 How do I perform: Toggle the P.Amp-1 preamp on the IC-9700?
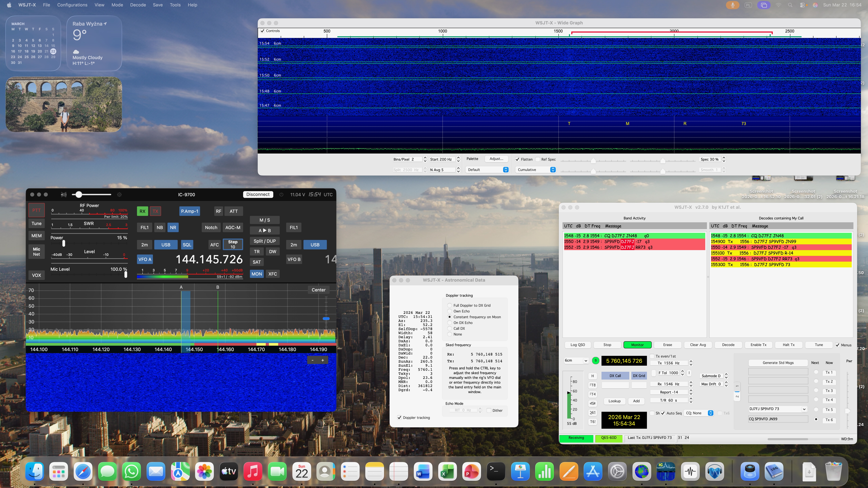[x=190, y=211]
